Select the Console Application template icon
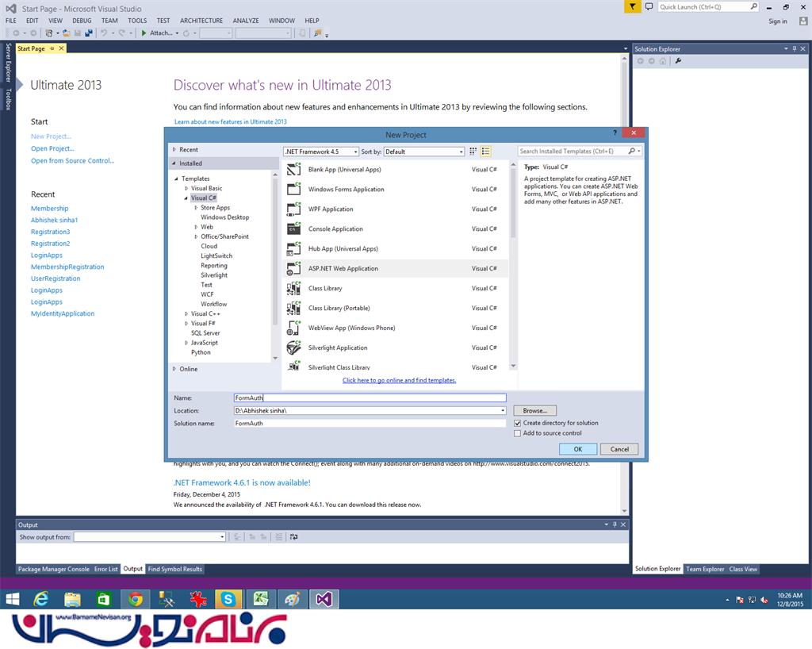Viewport: 812px width, 649px height. coord(293,229)
